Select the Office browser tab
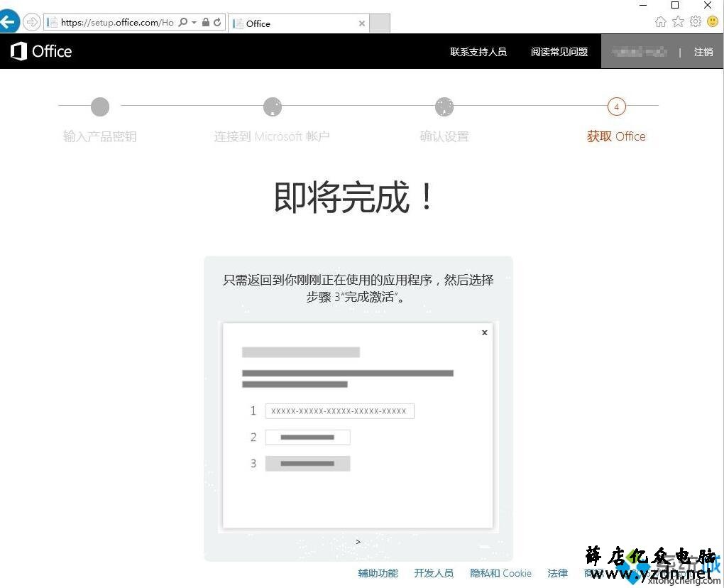Screen dimensions: 724x588 (x=298, y=23)
